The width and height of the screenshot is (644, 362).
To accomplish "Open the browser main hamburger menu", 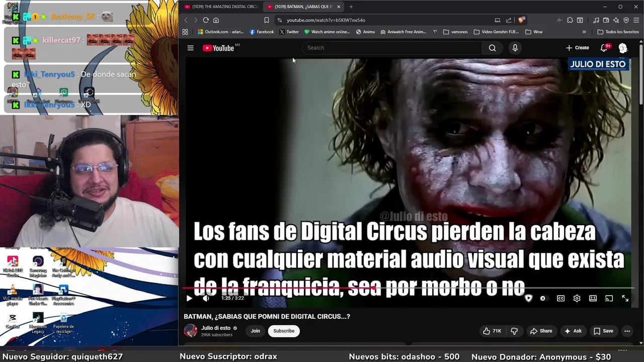I will [x=636, y=20].
